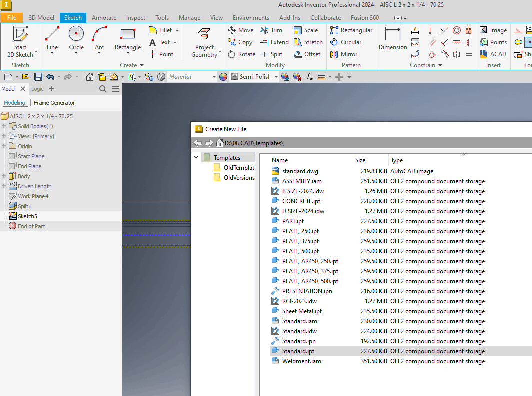
Task: Place a sketch Point
Action: (161, 54)
